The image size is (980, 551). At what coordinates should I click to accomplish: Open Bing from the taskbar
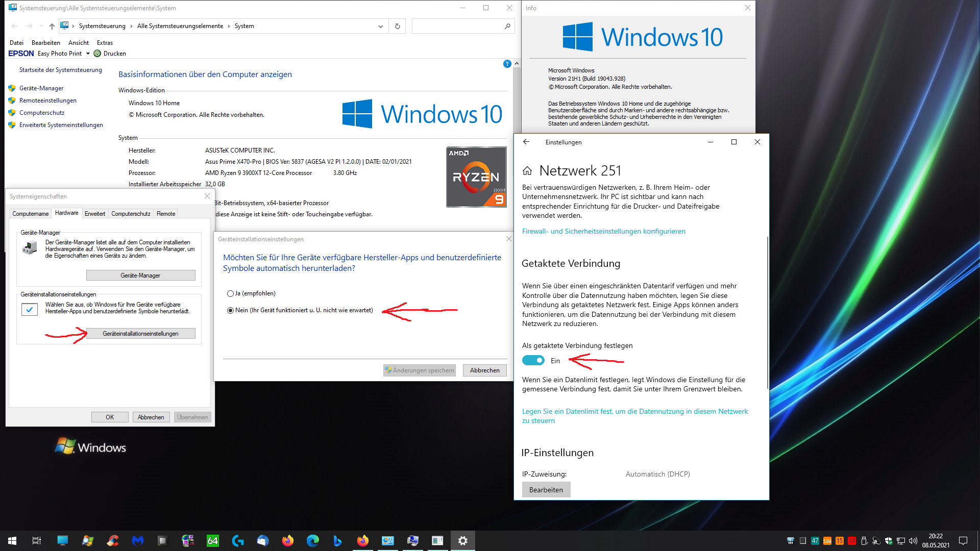pos(338,541)
